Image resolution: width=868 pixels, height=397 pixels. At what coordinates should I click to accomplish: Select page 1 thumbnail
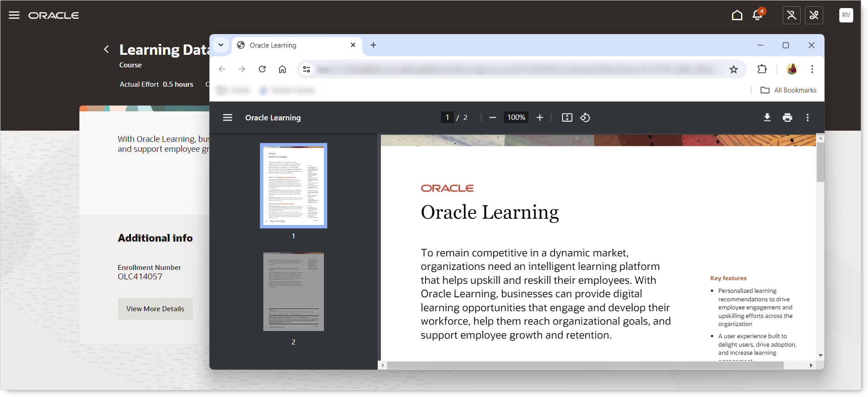293,185
